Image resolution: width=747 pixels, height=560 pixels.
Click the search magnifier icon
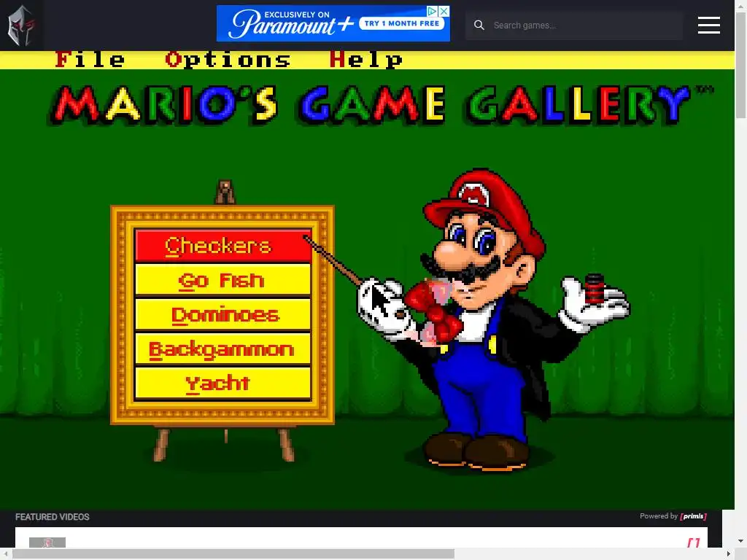(479, 26)
